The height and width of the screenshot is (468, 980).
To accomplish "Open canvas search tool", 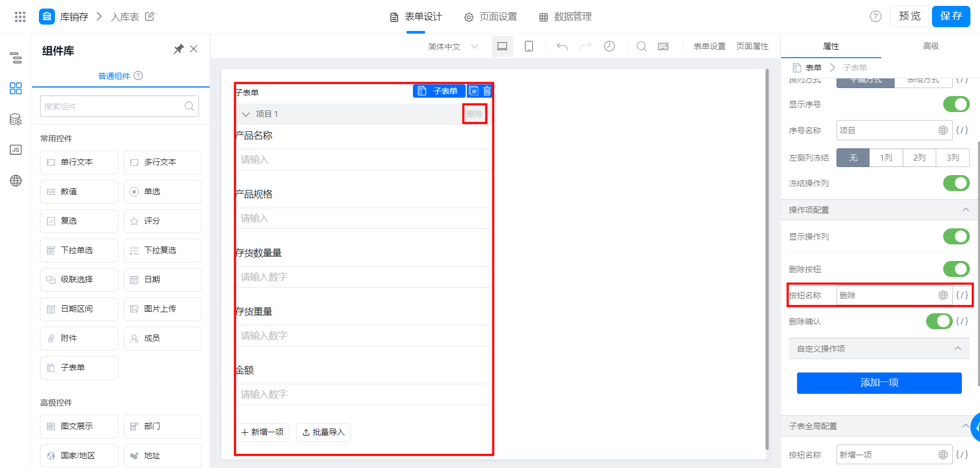I will coord(642,46).
